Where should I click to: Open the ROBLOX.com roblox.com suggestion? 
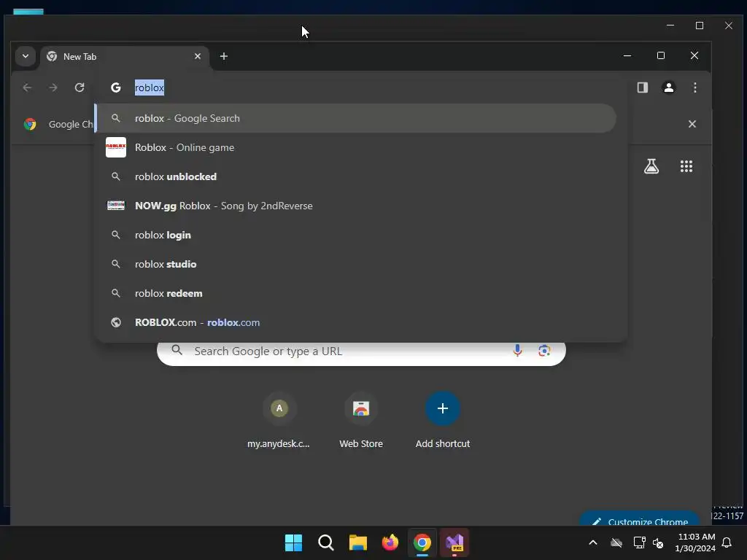(356, 322)
